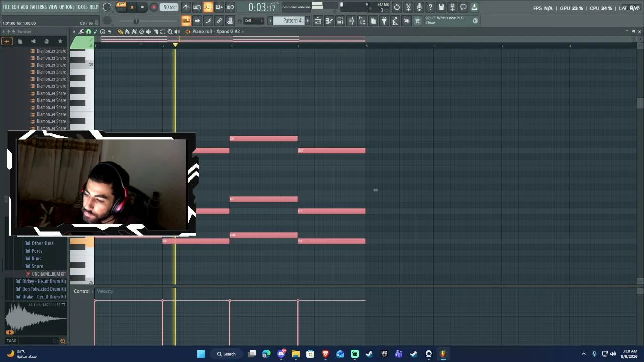Open the OPTIONS menu
This screenshot has height=362, width=644.
pyautogui.click(x=67, y=7)
